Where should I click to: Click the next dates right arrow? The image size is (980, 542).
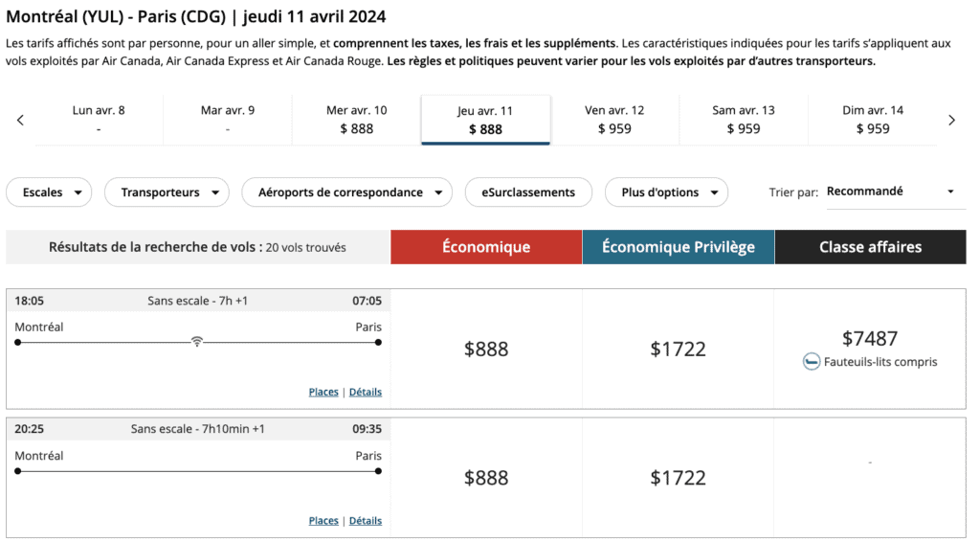pyautogui.click(x=951, y=120)
